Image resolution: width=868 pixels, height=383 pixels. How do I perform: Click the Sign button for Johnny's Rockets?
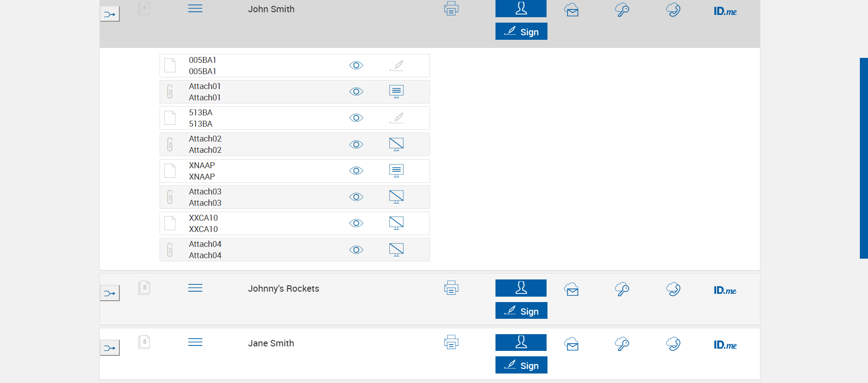click(x=521, y=311)
